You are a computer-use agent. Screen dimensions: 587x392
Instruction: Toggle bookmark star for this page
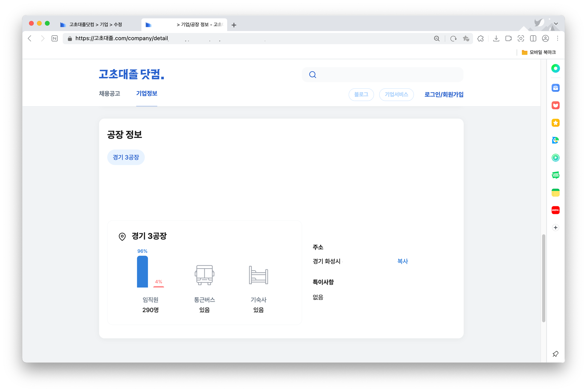(466, 38)
